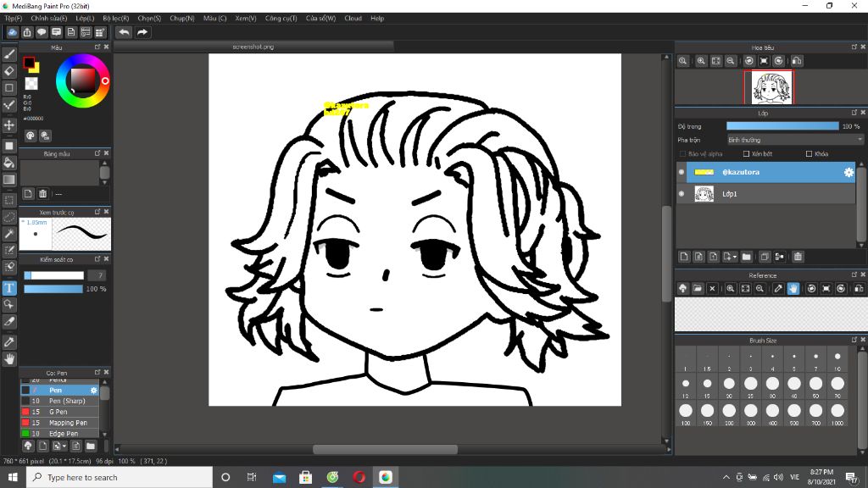Click the foreground black color swatch
868x488 pixels.
29,63
